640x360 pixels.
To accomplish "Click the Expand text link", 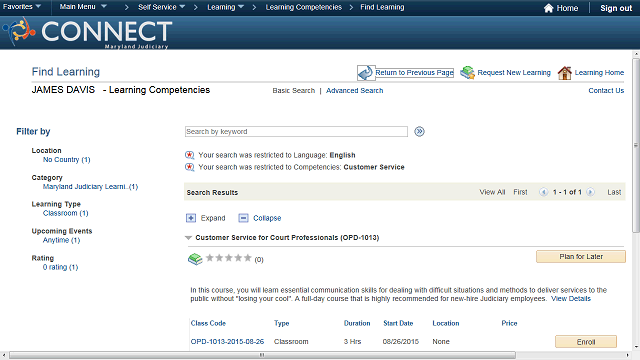I will (x=213, y=218).
